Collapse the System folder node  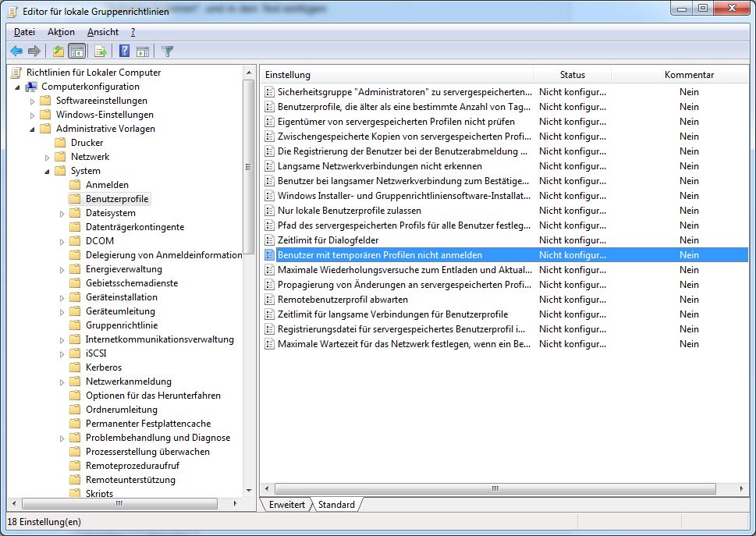[48, 171]
